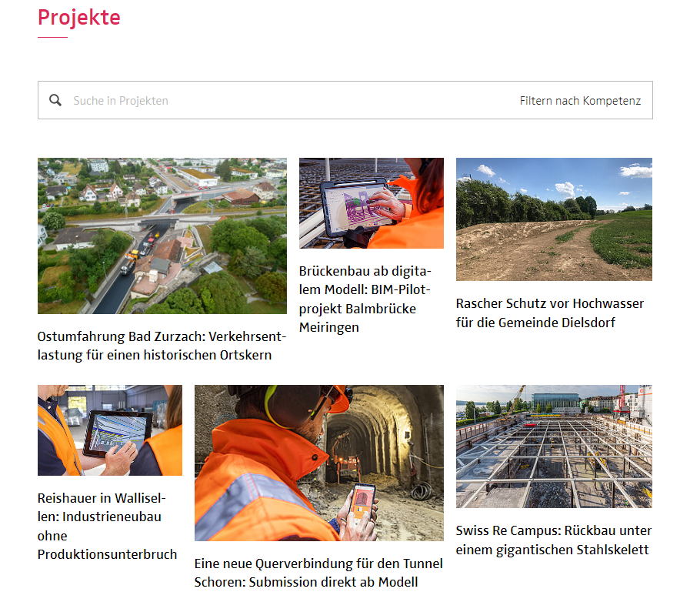Image resolution: width=700 pixels, height=602 pixels.
Task: Open the Balmbrücke BIM tablet photo
Action: pos(371,203)
